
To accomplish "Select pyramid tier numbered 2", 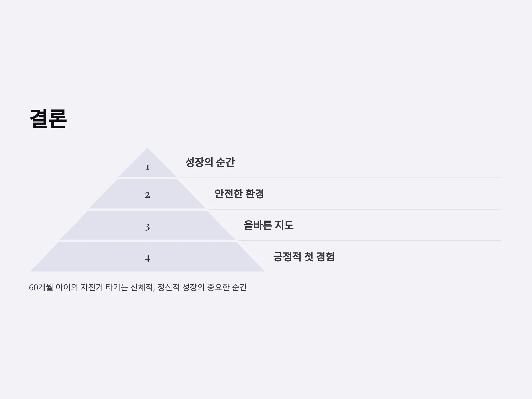I will tap(147, 194).
